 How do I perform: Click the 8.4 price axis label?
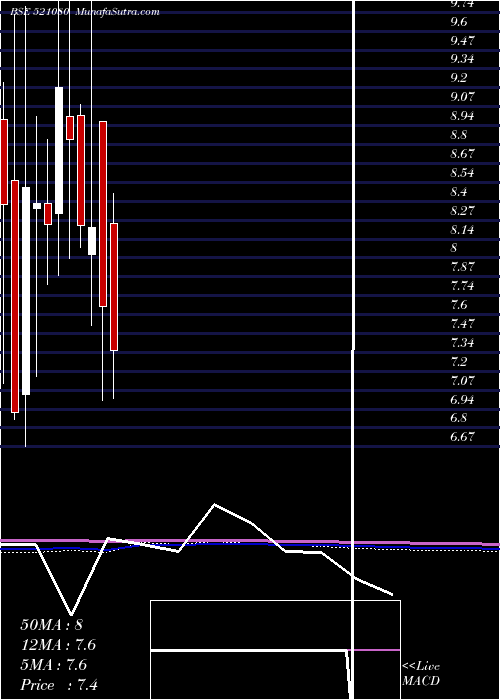pyautogui.click(x=459, y=192)
